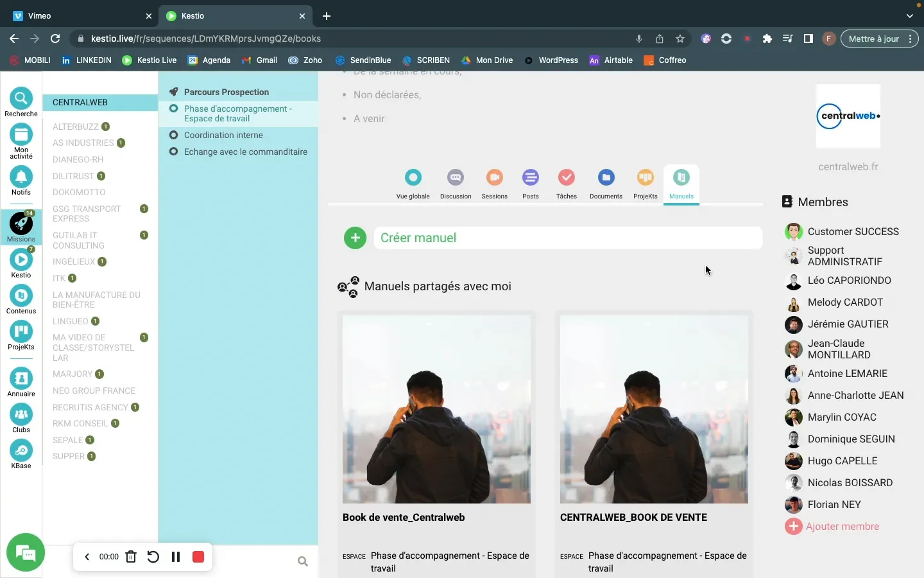Select RECRUTIS AGENCY mission
The height and width of the screenshot is (578, 924).
pos(90,407)
